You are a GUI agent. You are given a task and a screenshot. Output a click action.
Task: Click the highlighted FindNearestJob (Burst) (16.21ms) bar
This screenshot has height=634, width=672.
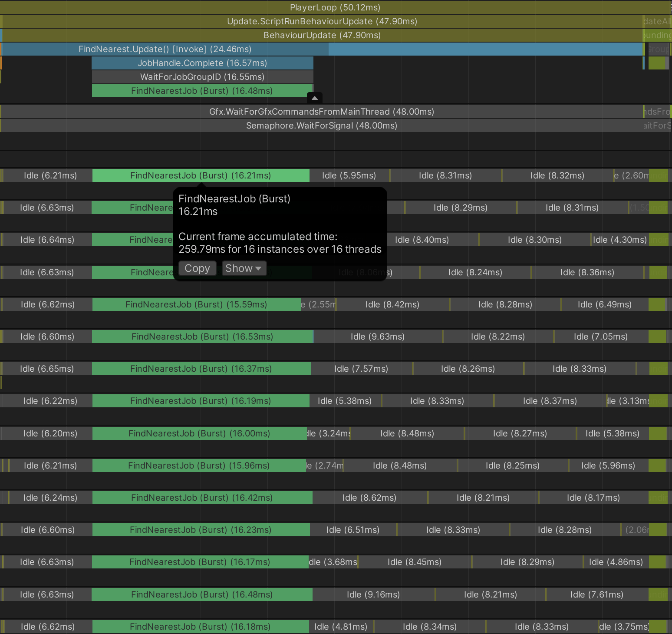pyautogui.click(x=201, y=175)
